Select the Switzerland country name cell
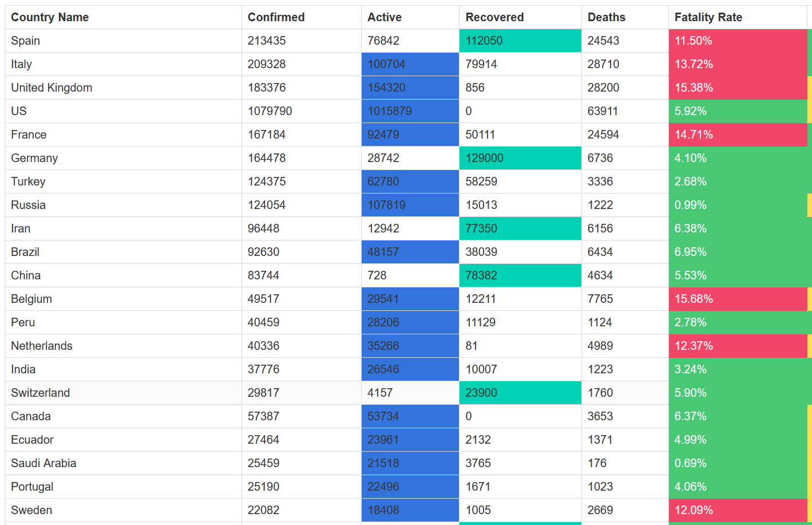This screenshot has height=525, width=812. (x=40, y=393)
